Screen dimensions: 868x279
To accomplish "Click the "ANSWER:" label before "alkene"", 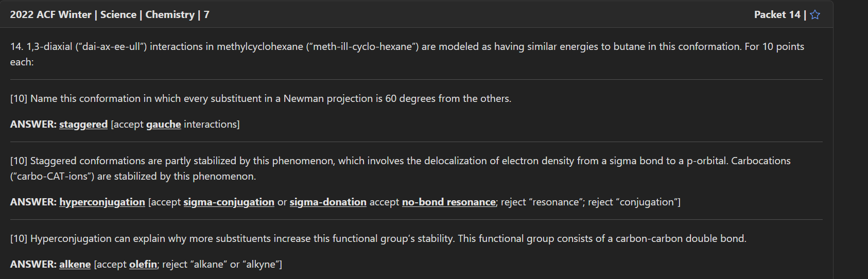I will pos(33,265).
